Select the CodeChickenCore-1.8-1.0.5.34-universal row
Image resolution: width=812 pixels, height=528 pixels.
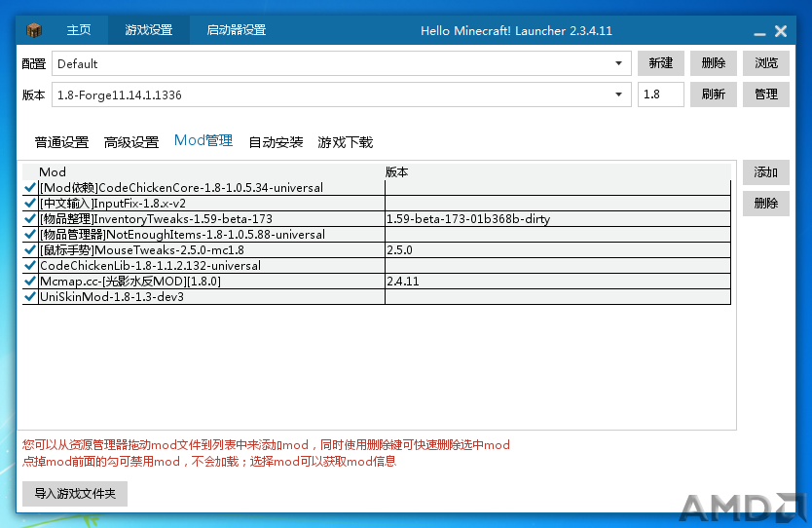377,188
